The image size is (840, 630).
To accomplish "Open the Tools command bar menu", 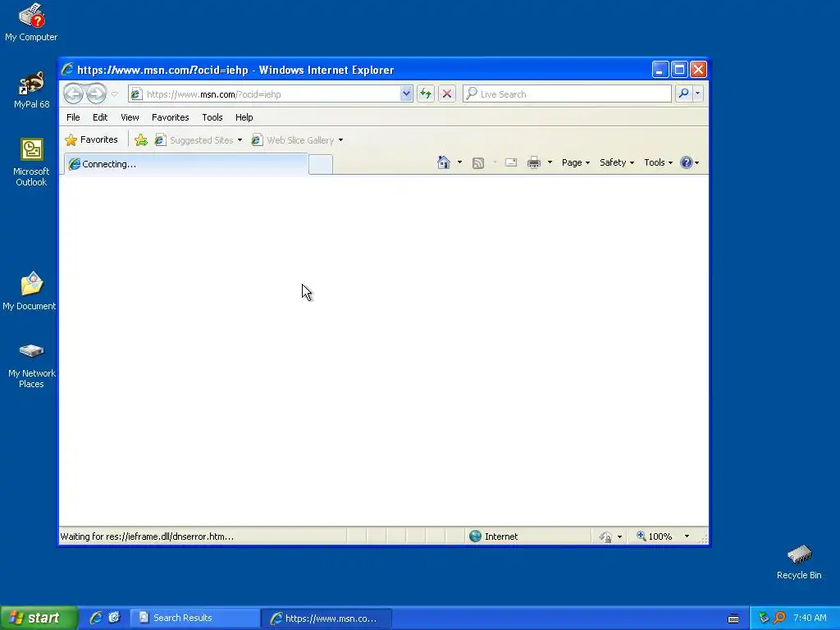I will 659,162.
